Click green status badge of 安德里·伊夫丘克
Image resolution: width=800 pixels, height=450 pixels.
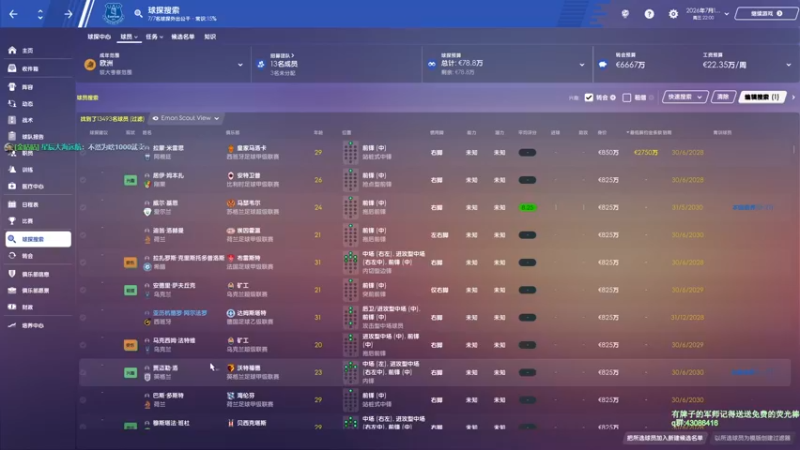pyautogui.click(x=130, y=290)
